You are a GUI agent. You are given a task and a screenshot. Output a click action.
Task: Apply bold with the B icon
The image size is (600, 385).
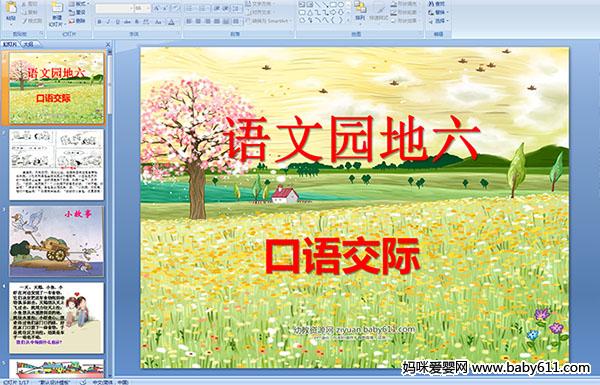[x=99, y=22]
